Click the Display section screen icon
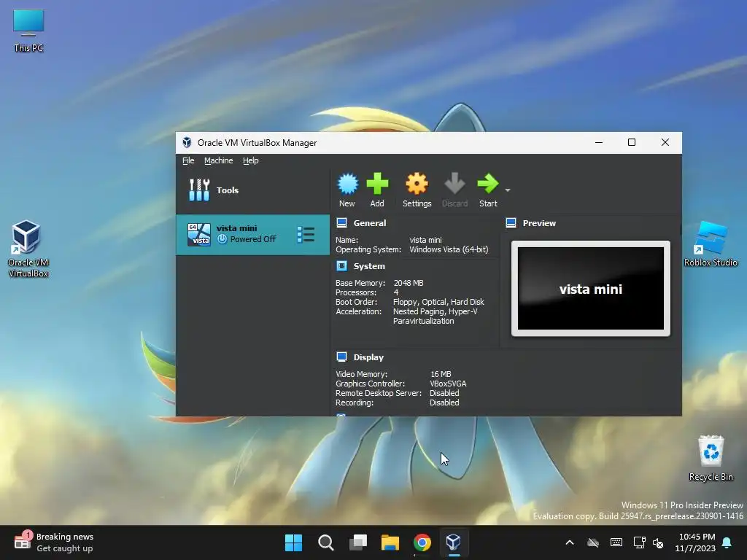 341,357
